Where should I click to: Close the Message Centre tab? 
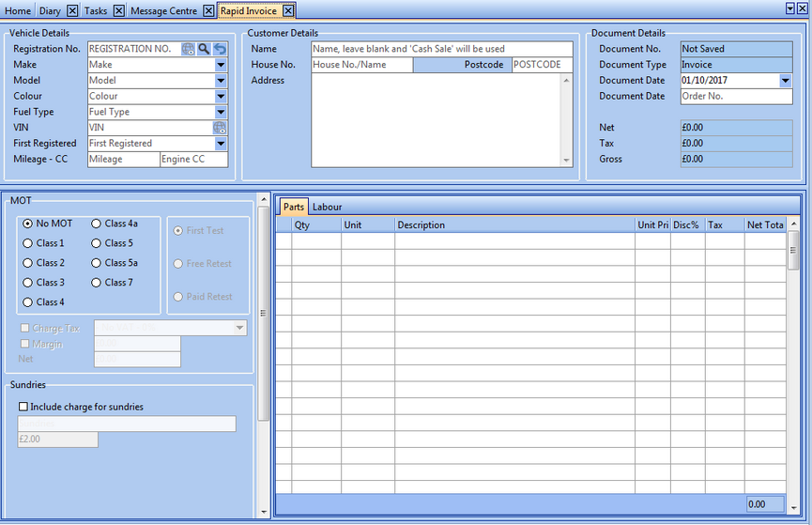(x=208, y=10)
